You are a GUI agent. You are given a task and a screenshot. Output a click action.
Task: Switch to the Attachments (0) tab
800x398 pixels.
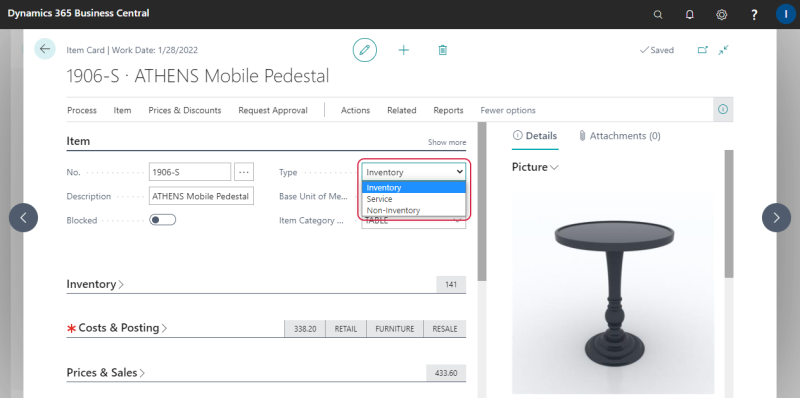coord(620,136)
